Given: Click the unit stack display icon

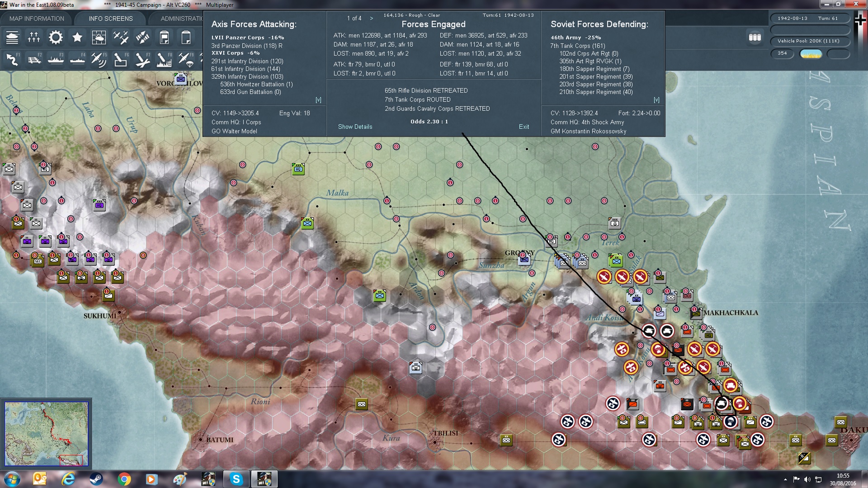Looking at the screenshot, I should point(755,38).
